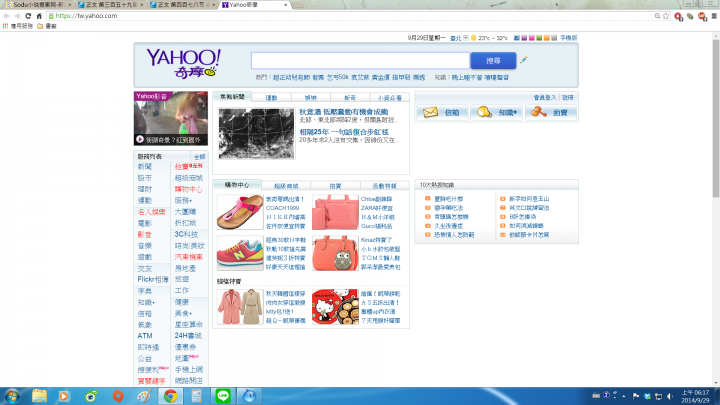Open the pink sandal product thumbnail
This screenshot has width=720, height=405.
(x=240, y=212)
